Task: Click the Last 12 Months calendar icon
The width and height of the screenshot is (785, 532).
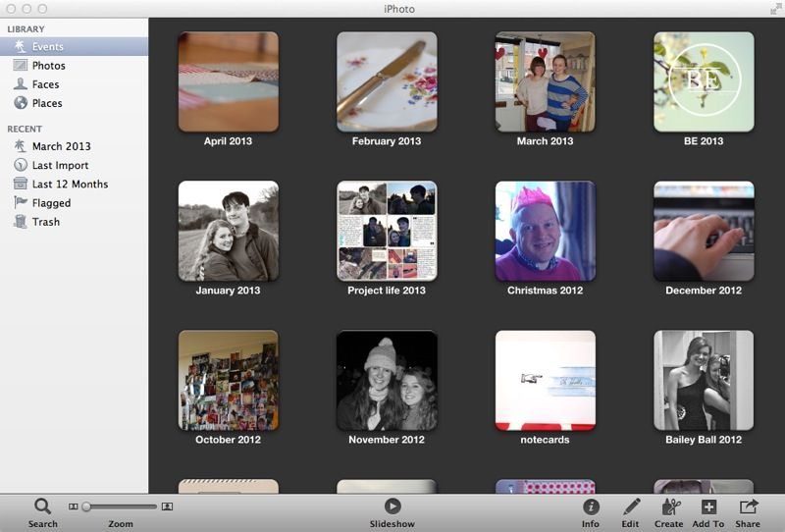Action: click(x=20, y=184)
